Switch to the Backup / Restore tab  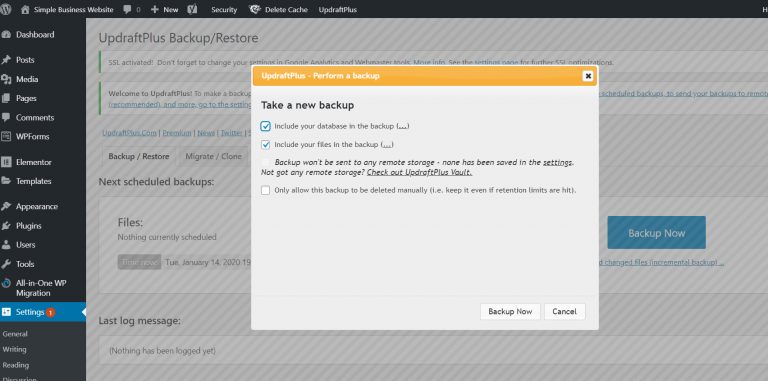[139, 156]
